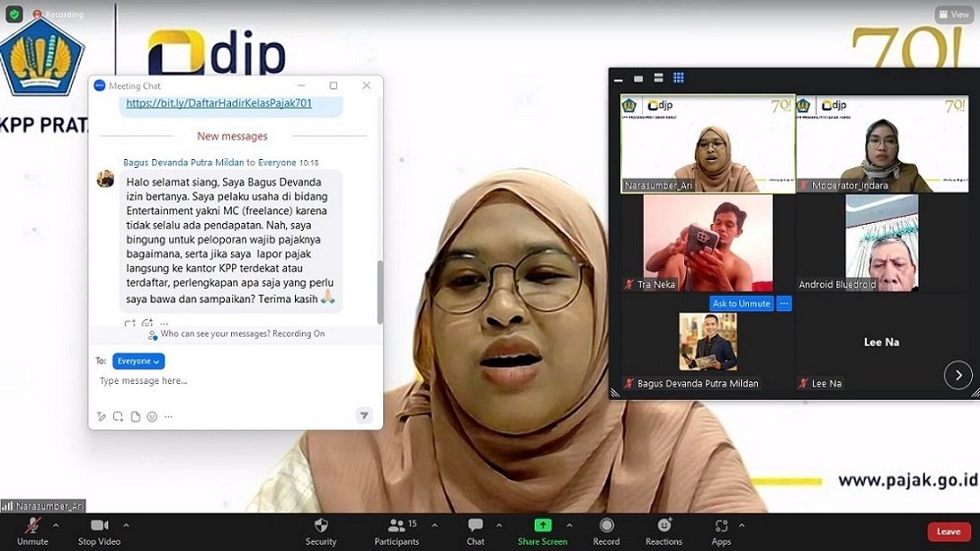The image size is (980, 551).
Task: Send the chat message with arrow icon
Action: 364,416
